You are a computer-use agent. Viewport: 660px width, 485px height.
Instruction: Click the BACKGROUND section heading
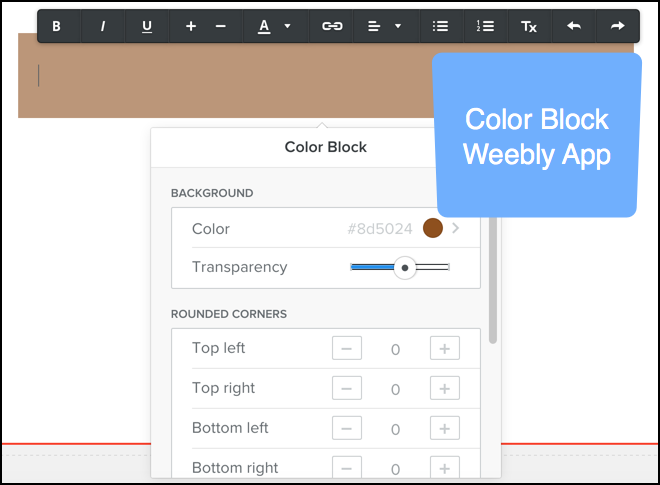click(x=212, y=193)
